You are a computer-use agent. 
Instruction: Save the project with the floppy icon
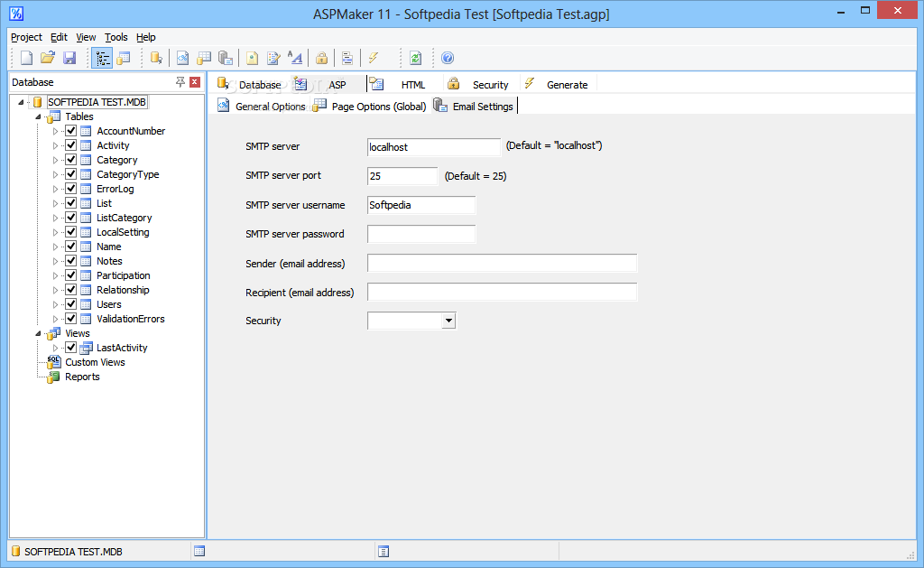[69, 58]
